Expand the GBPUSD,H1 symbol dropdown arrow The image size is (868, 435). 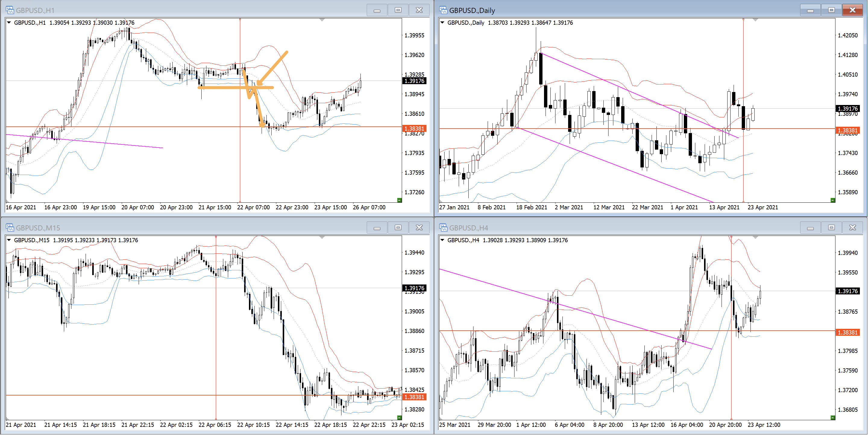(9, 23)
